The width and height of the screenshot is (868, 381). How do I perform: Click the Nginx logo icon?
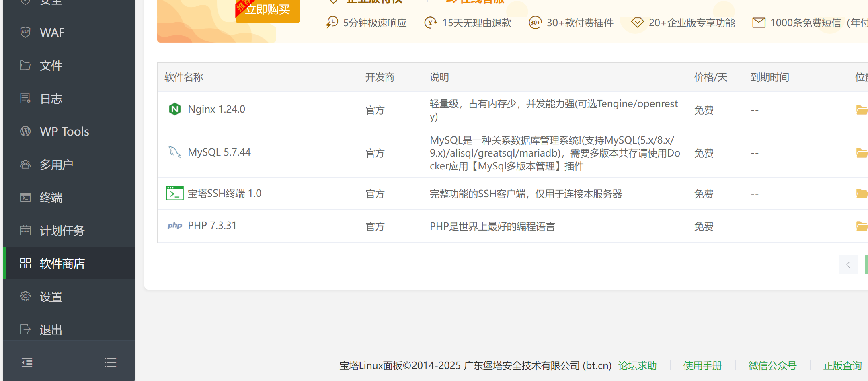174,109
